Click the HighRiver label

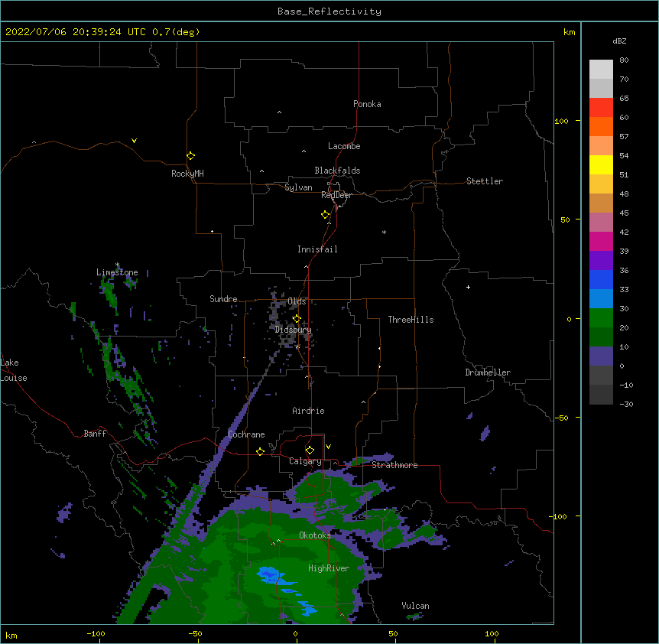[x=329, y=568]
